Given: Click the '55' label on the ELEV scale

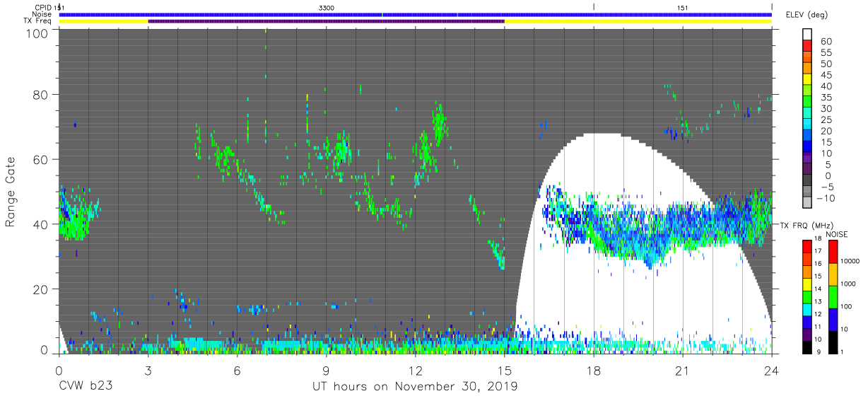Looking at the screenshot, I should 826,52.
